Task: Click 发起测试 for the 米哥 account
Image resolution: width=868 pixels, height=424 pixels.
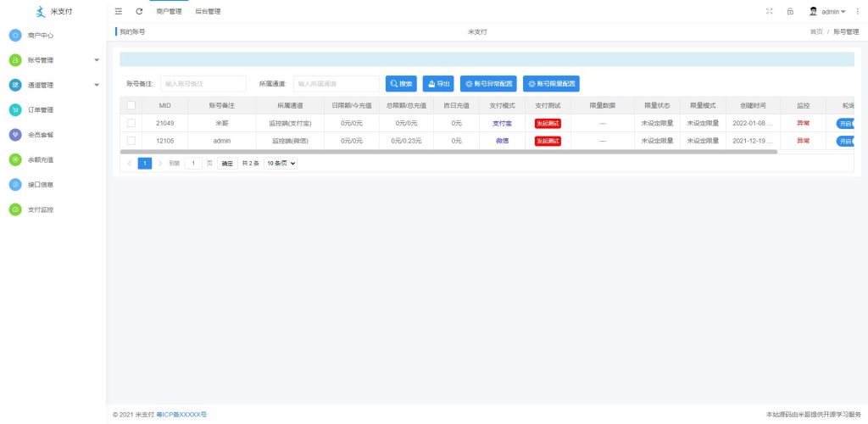Action: (548, 123)
